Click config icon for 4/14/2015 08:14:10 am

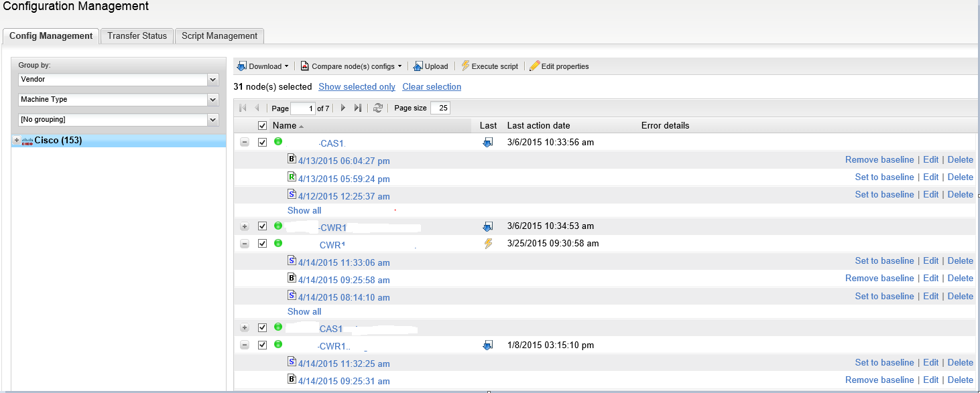pos(292,295)
